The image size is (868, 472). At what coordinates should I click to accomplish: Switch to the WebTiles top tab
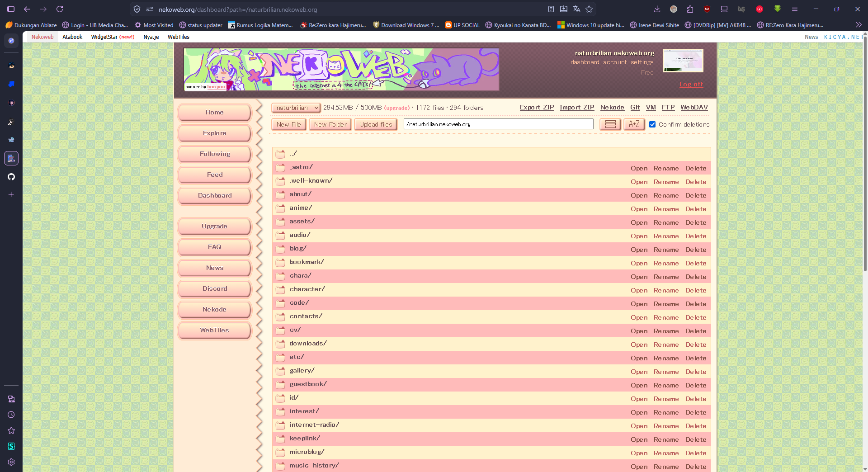(x=179, y=37)
